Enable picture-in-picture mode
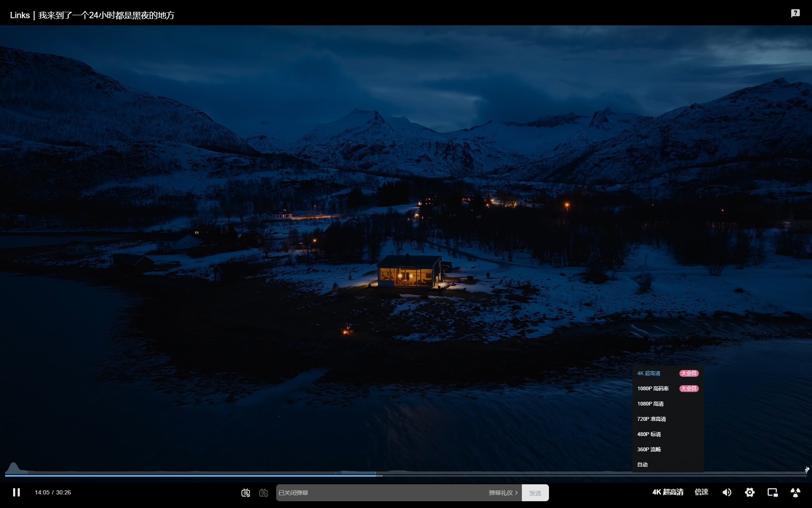Image resolution: width=812 pixels, height=508 pixels. click(772, 492)
